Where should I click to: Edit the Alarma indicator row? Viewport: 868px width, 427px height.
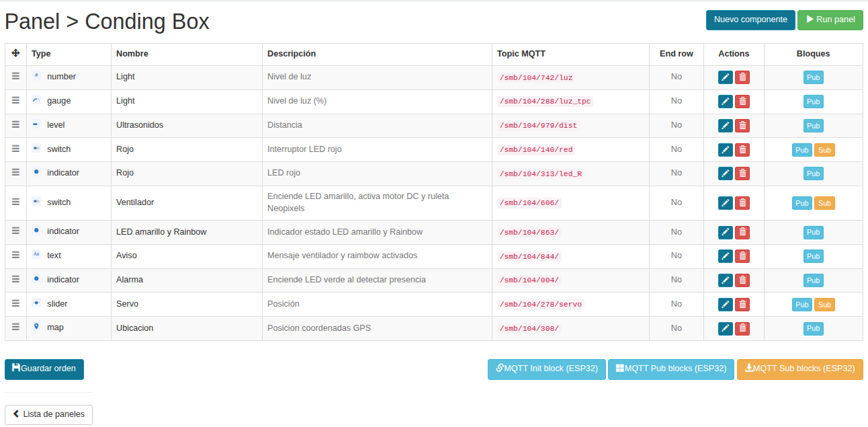pos(726,280)
